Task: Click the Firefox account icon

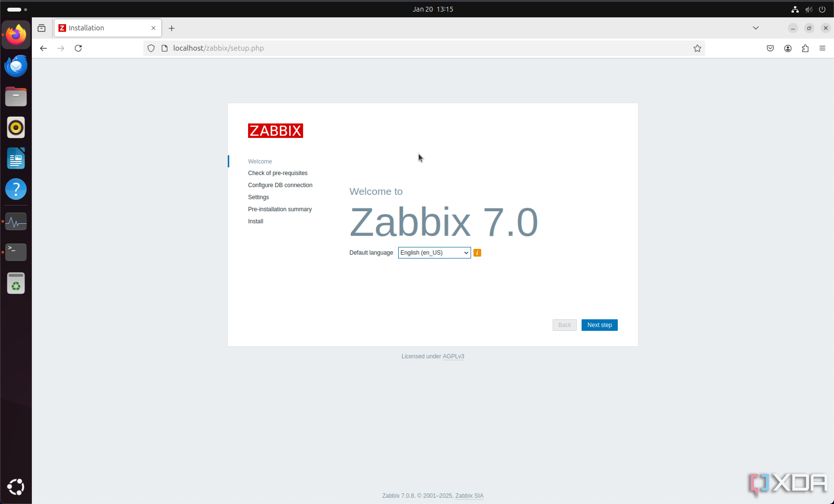Action: [x=787, y=48]
